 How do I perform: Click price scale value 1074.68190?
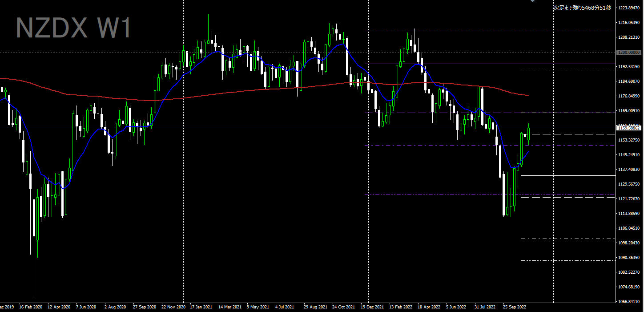click(x=629, y=287)
